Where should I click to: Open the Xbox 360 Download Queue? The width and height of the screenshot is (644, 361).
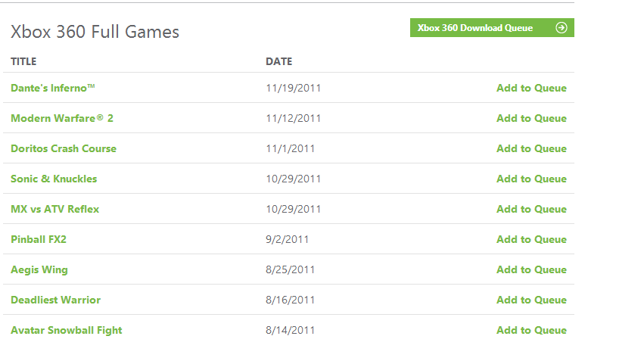coord(492,27)
